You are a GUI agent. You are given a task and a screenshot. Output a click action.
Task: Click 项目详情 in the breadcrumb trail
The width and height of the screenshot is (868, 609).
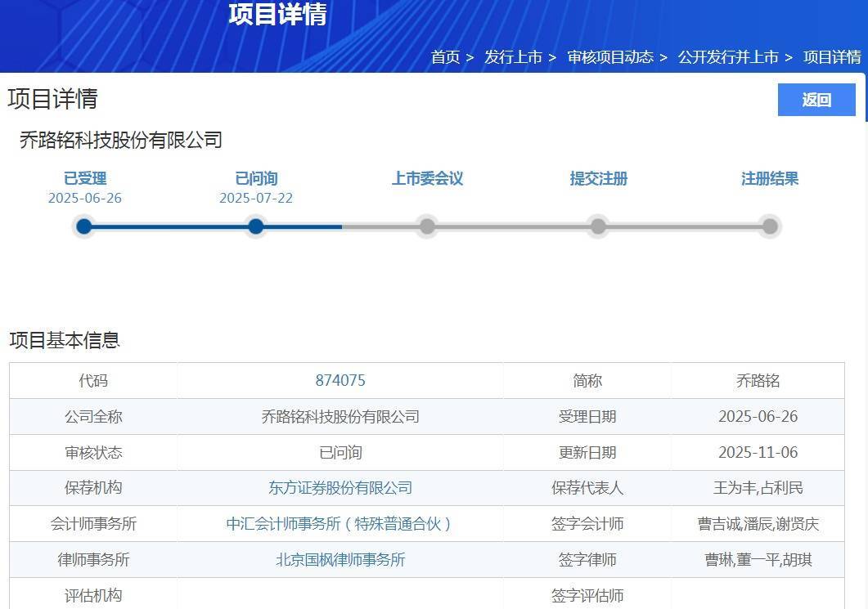(x=832, y=57)
